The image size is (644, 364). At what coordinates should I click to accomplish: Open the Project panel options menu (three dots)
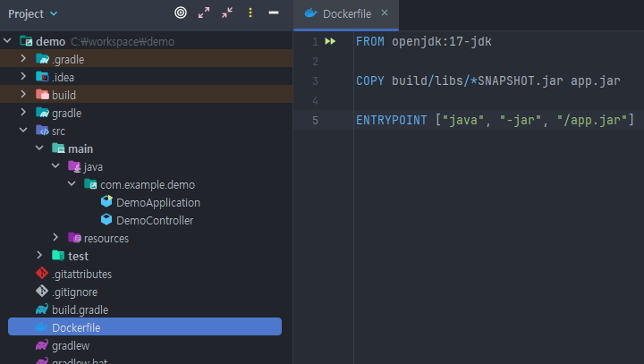[x=250, y=13]
